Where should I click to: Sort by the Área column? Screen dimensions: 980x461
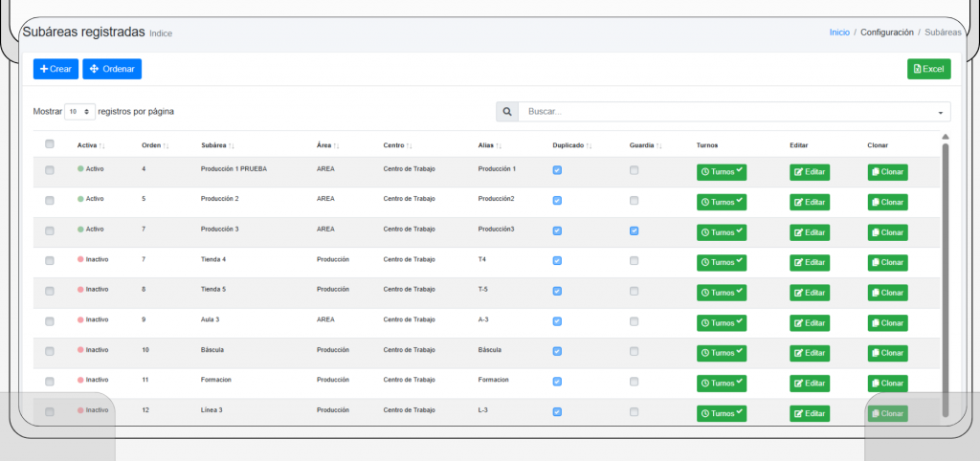[328, 145]
